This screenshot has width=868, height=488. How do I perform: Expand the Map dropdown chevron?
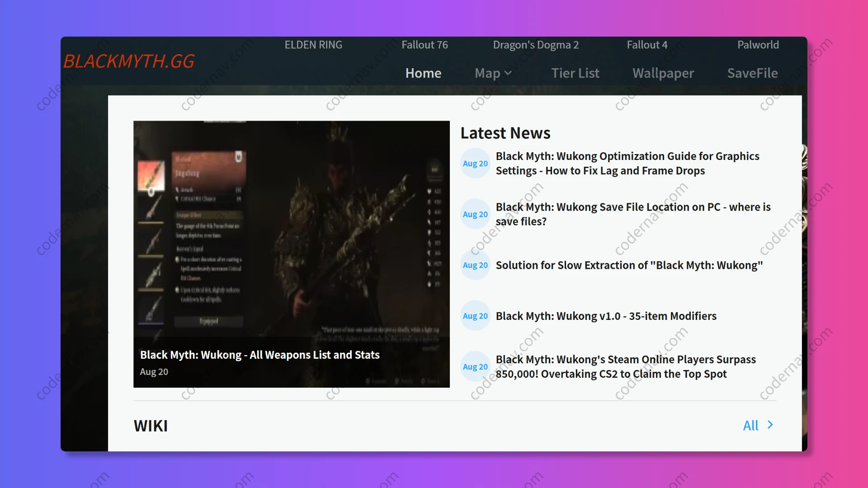[508, 73]
